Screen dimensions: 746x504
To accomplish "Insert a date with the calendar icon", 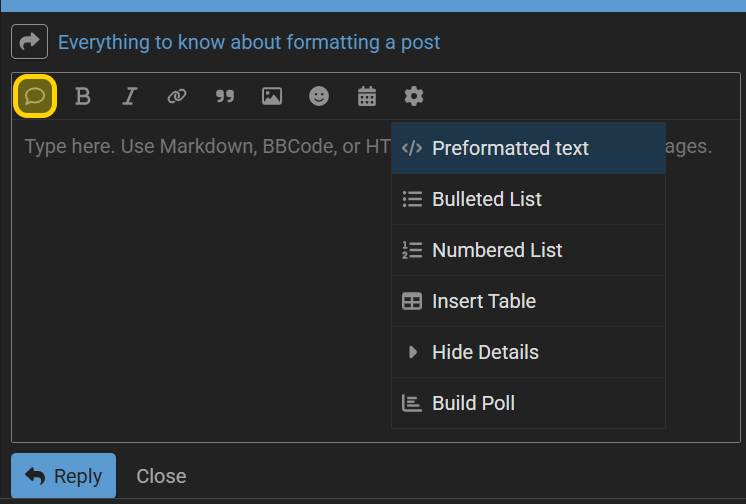I will pos(366,96).
